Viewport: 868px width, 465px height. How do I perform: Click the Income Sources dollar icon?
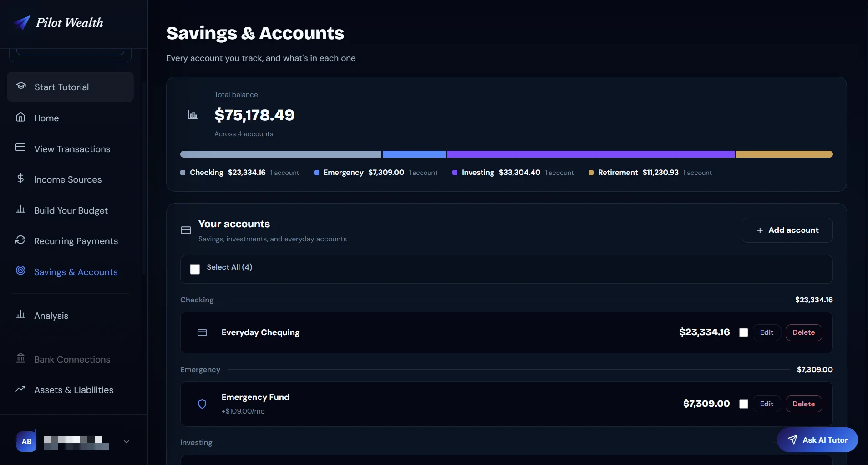[20, 178]
